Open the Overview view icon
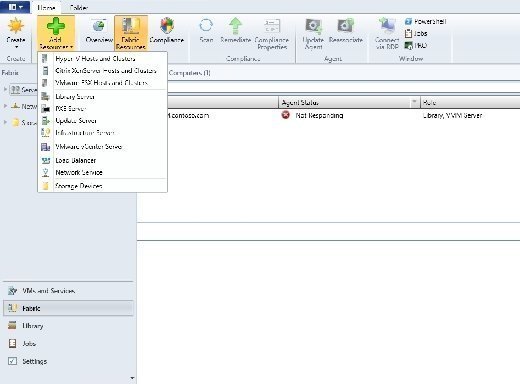The image size is (520, 384). click(x=99, y=26)
